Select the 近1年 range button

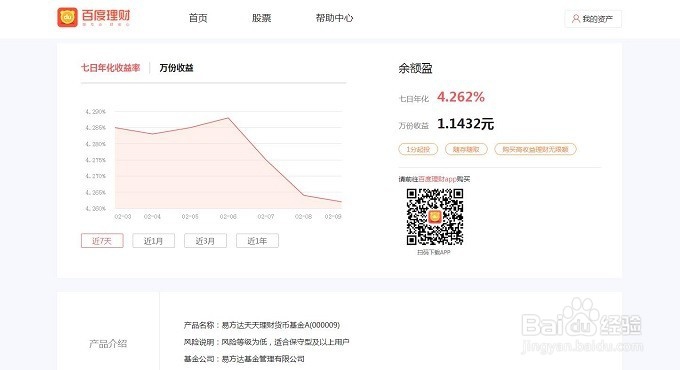(257, 241)
